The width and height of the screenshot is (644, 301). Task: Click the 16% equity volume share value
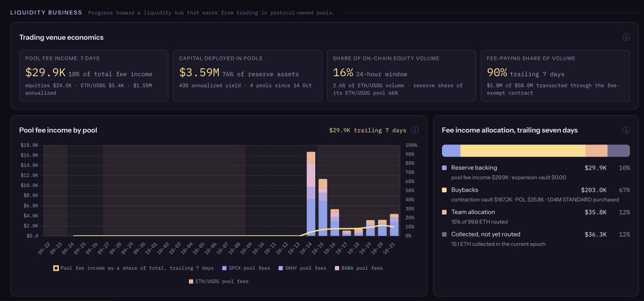click(x=343, y=72)
